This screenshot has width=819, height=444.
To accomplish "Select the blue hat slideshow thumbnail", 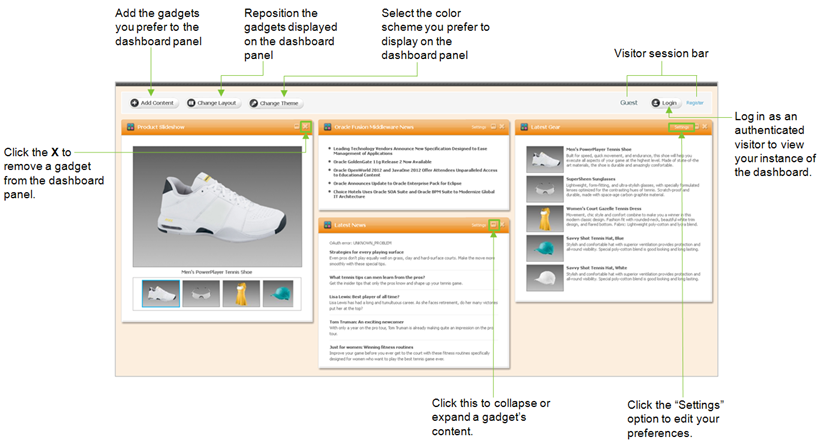I will pos(278,294).
